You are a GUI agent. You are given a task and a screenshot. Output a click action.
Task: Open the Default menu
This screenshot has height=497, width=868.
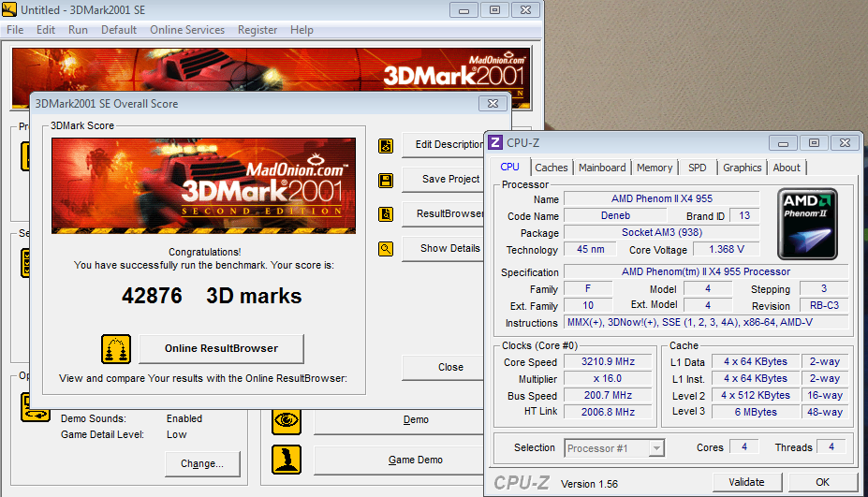pos(119,30)
